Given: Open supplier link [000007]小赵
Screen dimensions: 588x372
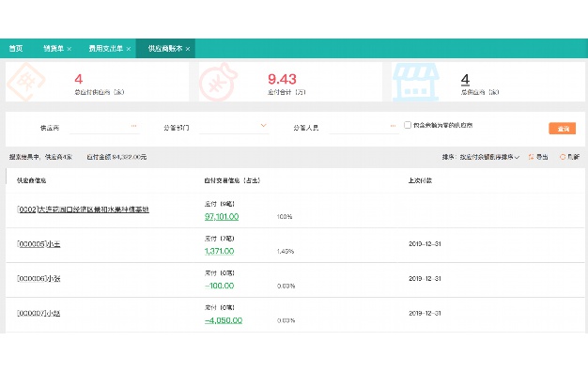Looking at the screenshot, I should (x=39, y=313).
